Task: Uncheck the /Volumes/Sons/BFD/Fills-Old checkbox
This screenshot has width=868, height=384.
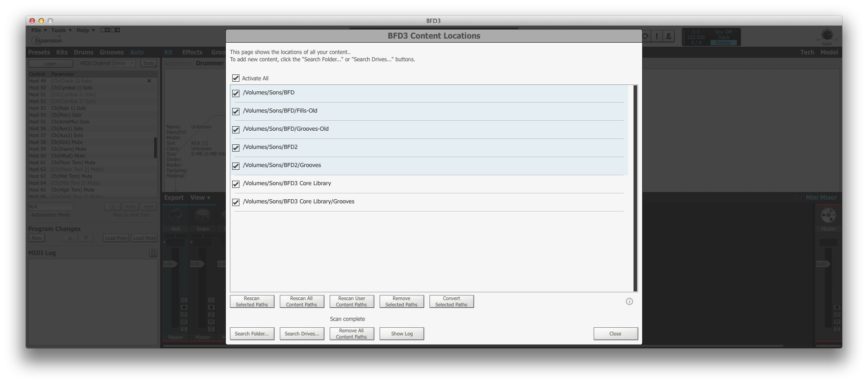Action: pos(236,112)
